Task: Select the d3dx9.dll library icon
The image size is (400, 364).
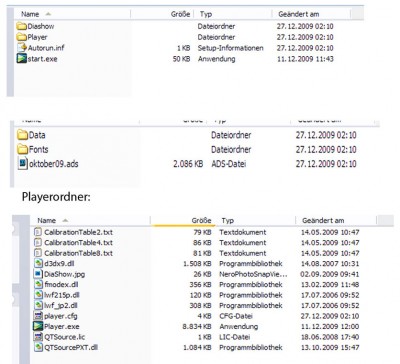Action: click(38, 264)
